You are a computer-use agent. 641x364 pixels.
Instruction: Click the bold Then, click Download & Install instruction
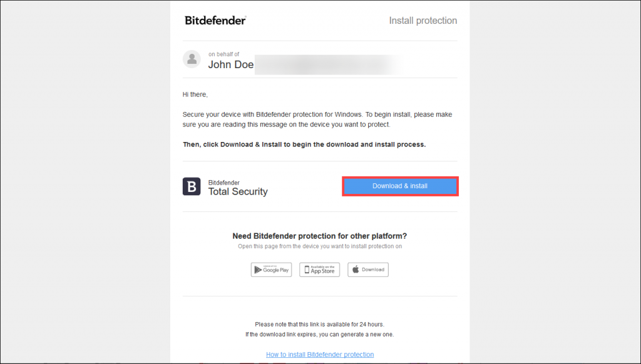[x=304, y=144]
